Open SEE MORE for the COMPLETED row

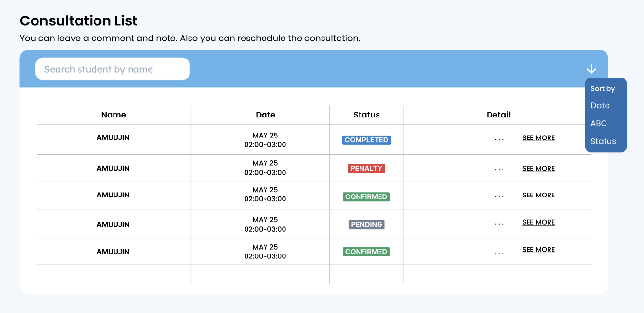538,138
